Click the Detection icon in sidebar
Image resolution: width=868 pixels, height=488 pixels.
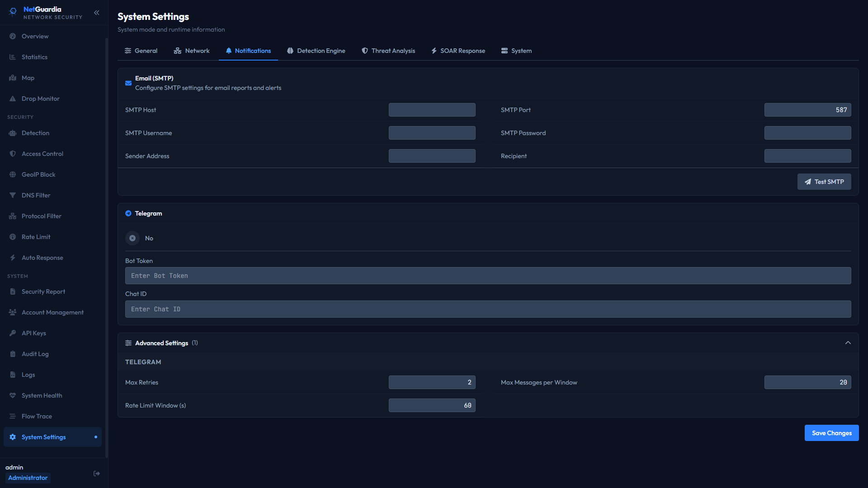[13, 133]
